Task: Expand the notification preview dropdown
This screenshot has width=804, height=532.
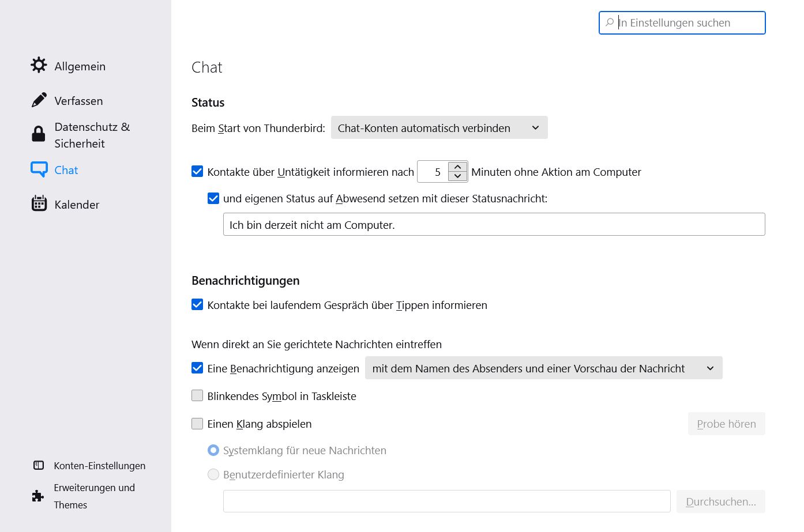Action: (543, 368)
